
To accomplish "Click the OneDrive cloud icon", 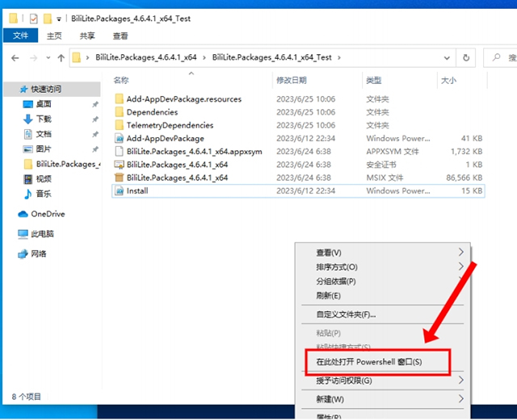I will click(x=23, y=214).
